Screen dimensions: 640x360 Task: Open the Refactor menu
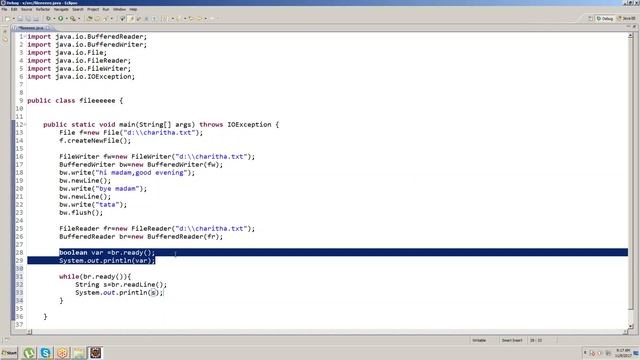pyautogui.click(x=42, y=9)
